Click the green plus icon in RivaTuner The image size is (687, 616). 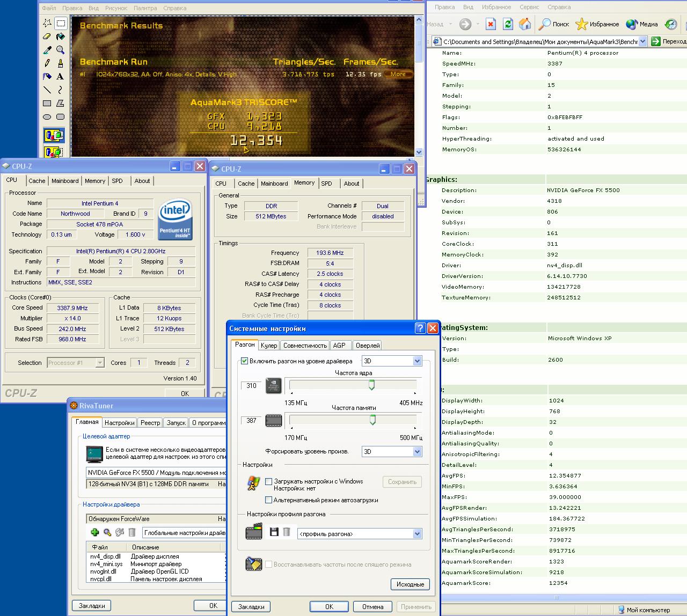tap(95, 532)
